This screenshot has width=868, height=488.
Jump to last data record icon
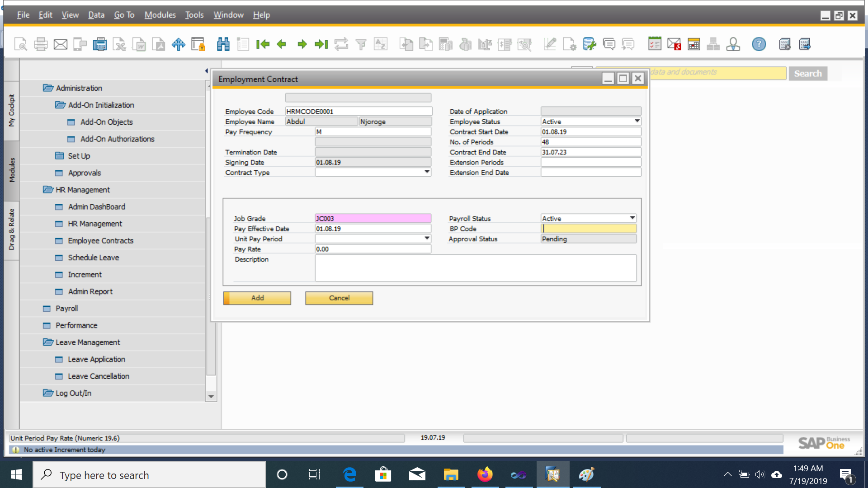[321, 44]
